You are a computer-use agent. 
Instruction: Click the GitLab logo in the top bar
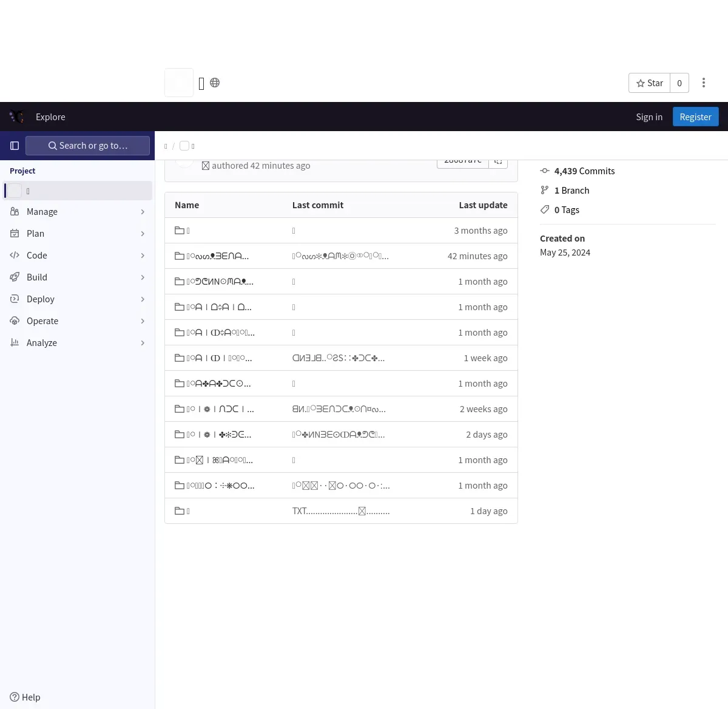(x=17, y=117)
